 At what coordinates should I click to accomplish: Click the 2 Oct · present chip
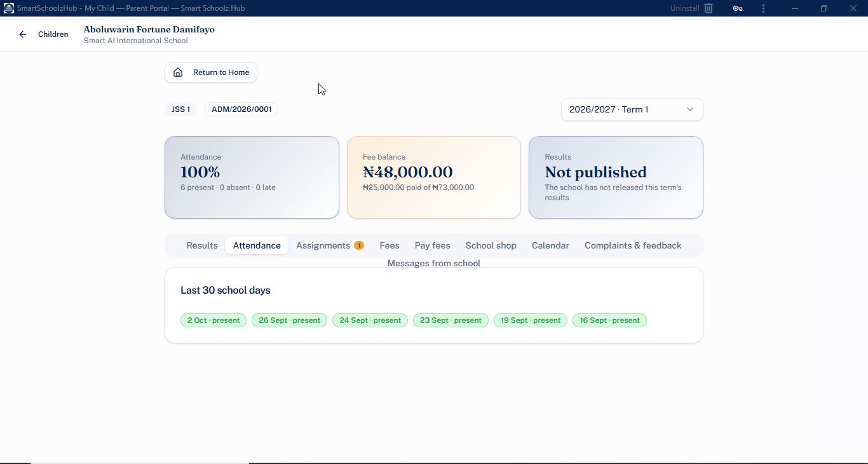pos(214,320)
